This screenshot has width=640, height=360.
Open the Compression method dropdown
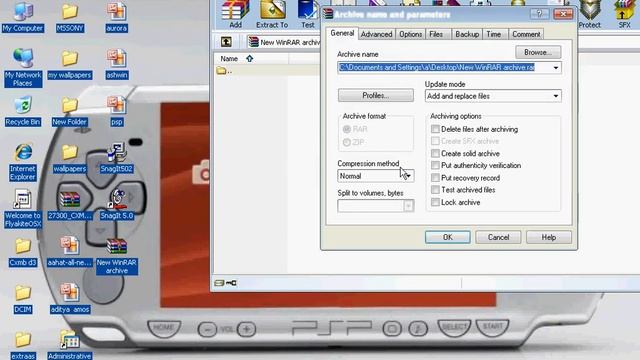tap(408, 176)
